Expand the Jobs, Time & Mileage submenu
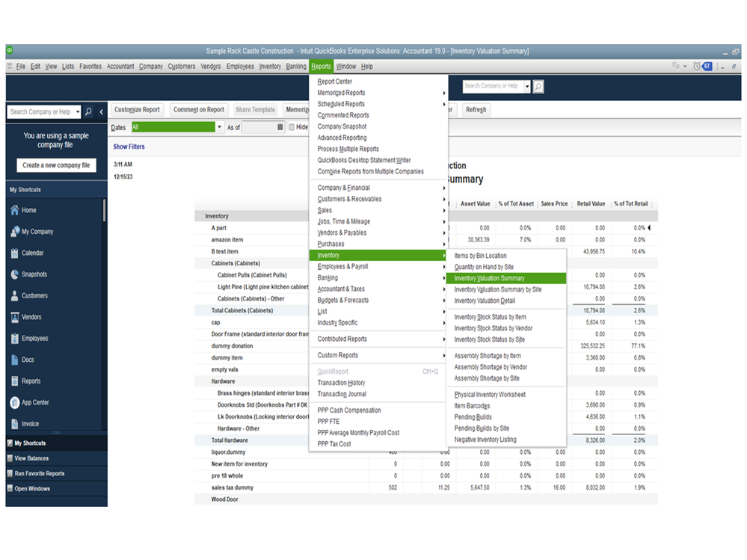 click(378, 221)
